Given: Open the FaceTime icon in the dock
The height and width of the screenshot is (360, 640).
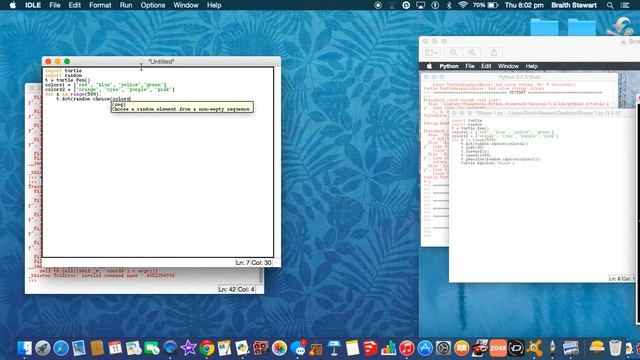Looking at the screenshot, I should pos(152,348).
